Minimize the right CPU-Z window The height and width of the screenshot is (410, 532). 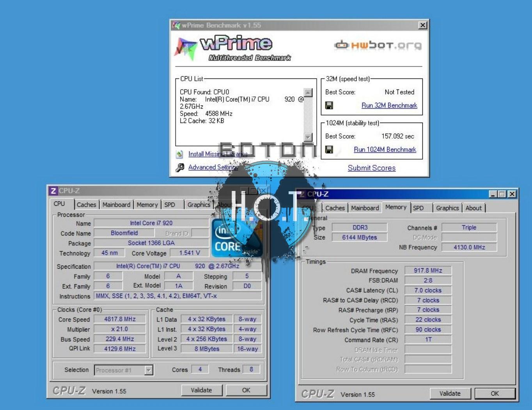coord(493,194)
